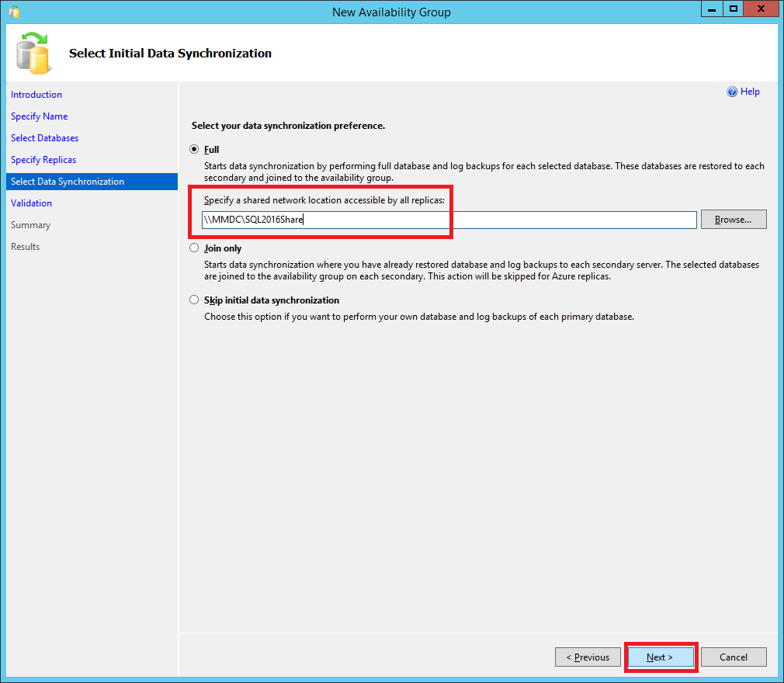Viewport: 784px width, 683px height.
Task: Maximize the New Availability Group window
Action: coord(733,9)
